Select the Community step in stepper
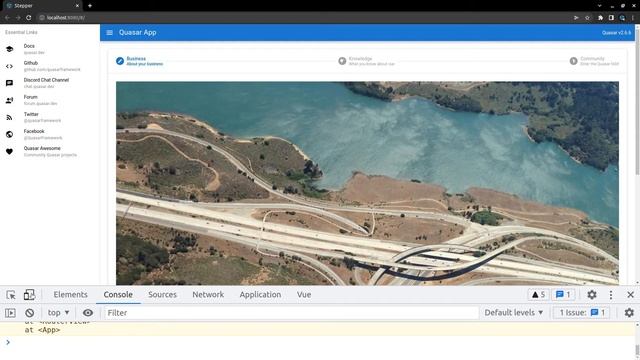The height and width of the screenshot is (360, 640). [x=594, y=61]
